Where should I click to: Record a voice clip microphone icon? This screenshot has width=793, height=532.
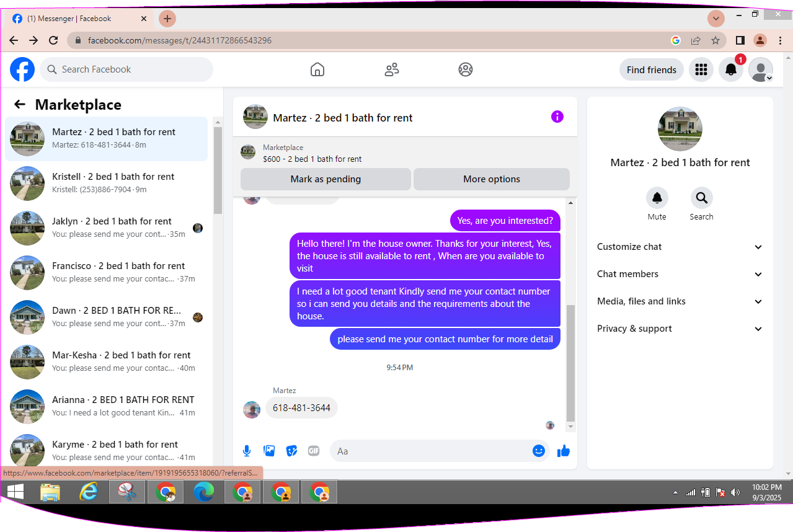tap(247, 451)
